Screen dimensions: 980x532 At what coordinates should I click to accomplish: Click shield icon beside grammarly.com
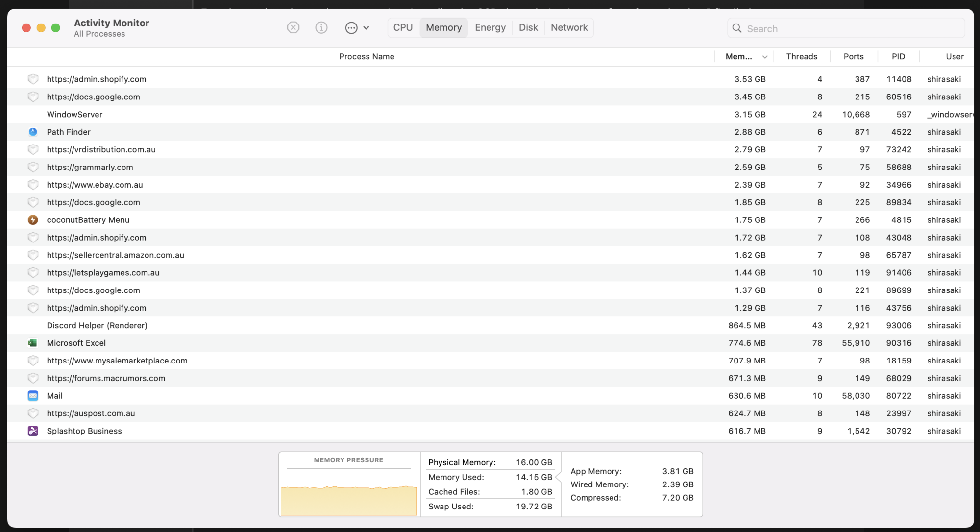(x=33, y=167)
